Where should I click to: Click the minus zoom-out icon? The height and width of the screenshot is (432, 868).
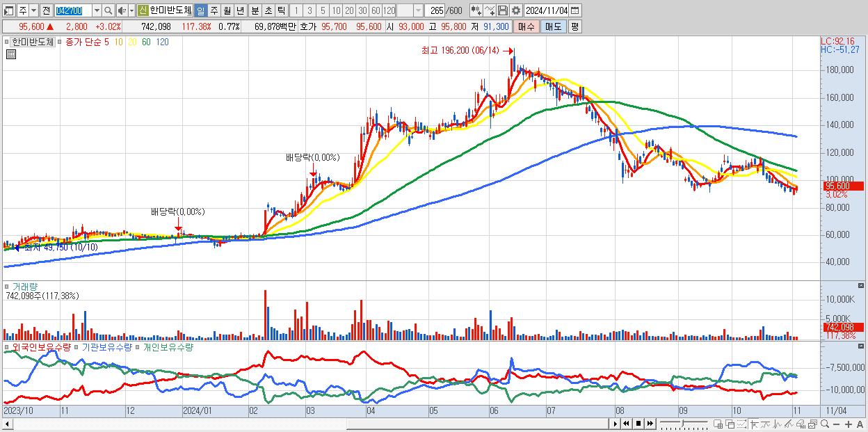click(x=836, y=424)
